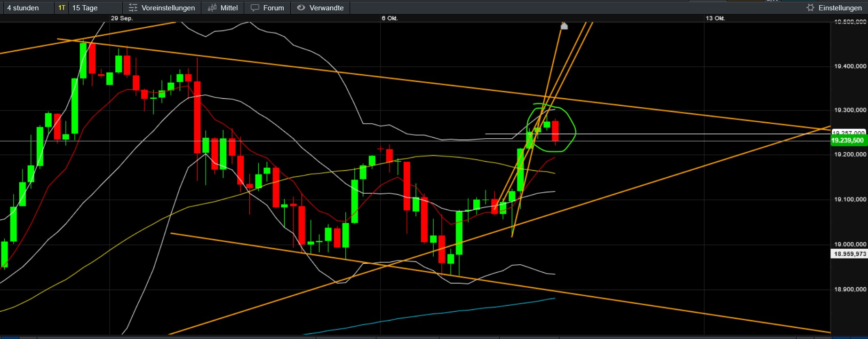
Task: Click the 18.959,973 price marker label
Action: click(850, 254)
